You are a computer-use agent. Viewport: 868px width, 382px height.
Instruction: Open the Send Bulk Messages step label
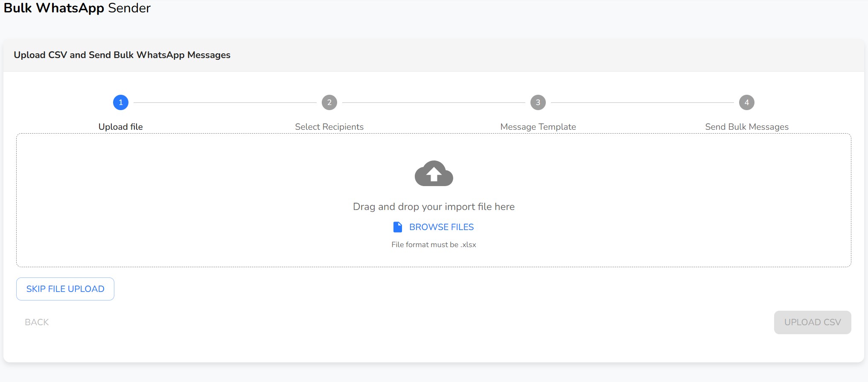point(746,127)
